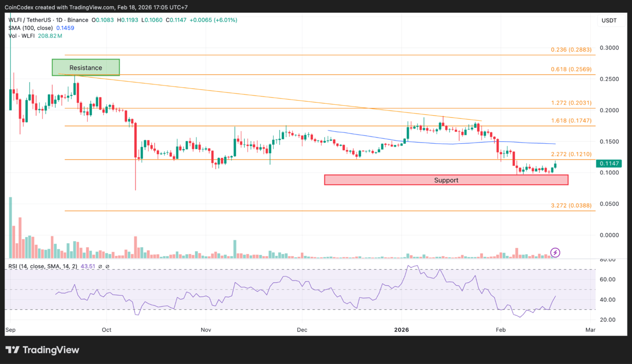Viewport: 632px width, 364px height.
Task: Click the 2.272 (0.1210) Fibonacci label
Action: (x=571, y=154)
